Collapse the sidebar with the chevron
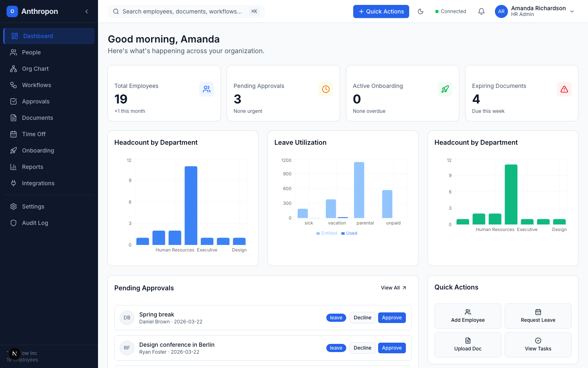 click(87, 11)
